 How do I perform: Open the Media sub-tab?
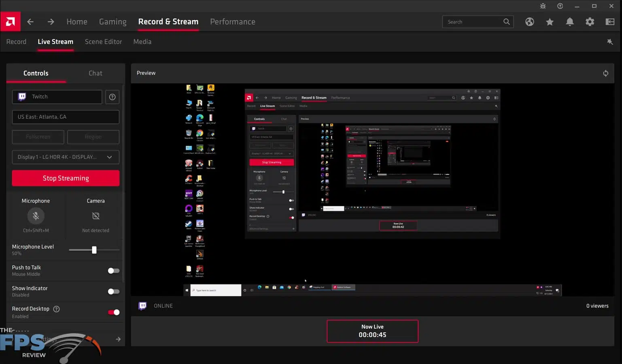pos(142,42)
